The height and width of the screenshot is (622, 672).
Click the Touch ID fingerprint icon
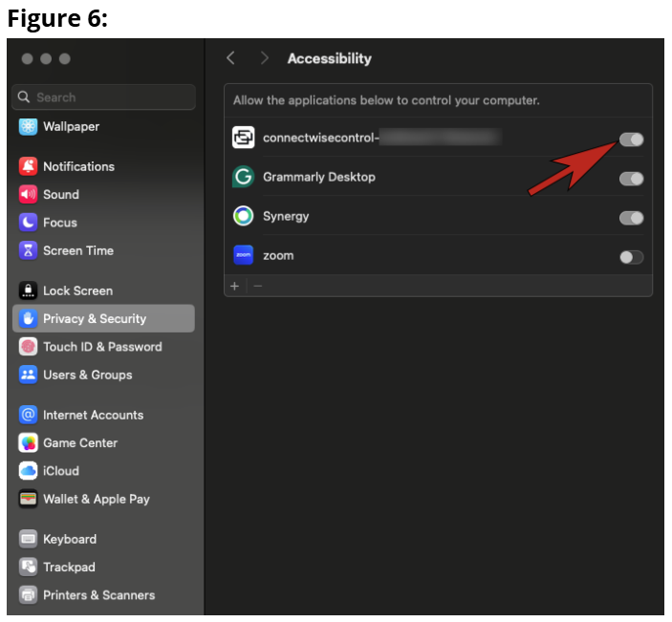[28, 347]
